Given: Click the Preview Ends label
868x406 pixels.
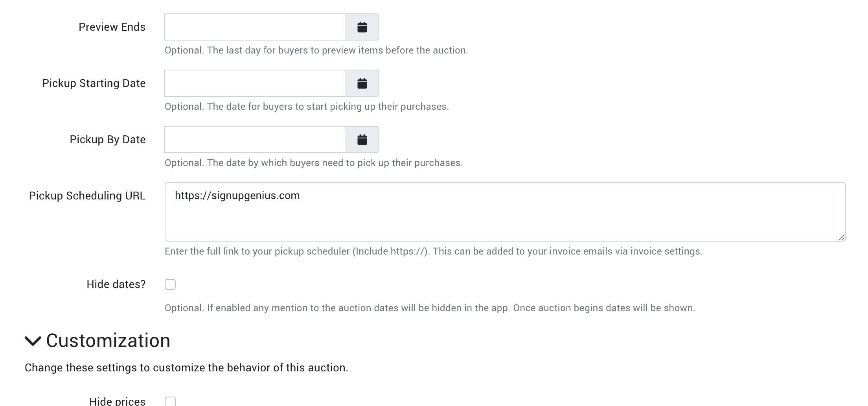Looking at the screenshot, I should [112, 27].
